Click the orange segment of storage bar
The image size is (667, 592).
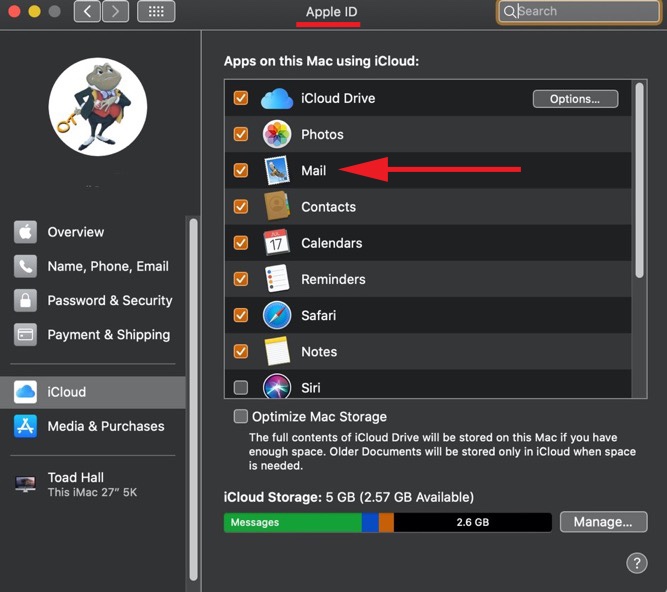coord(386,522)
